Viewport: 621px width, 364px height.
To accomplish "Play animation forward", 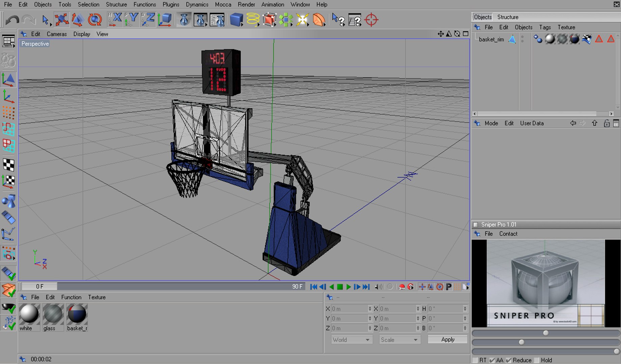I will 349,287.
